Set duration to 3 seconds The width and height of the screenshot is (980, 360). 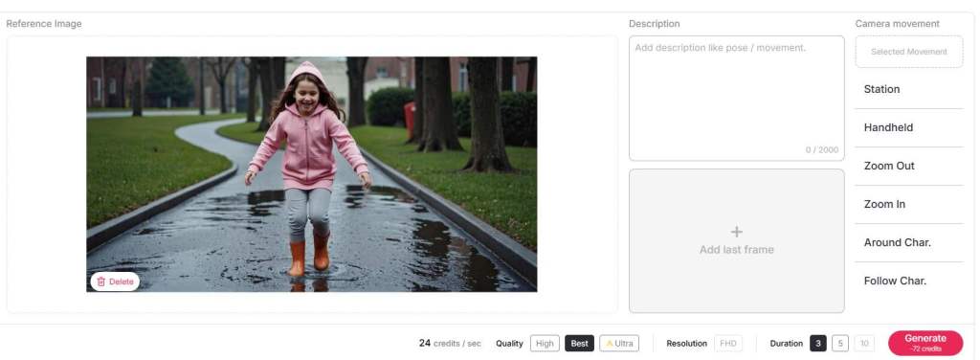pyautogui.click(x=818, y=343)
